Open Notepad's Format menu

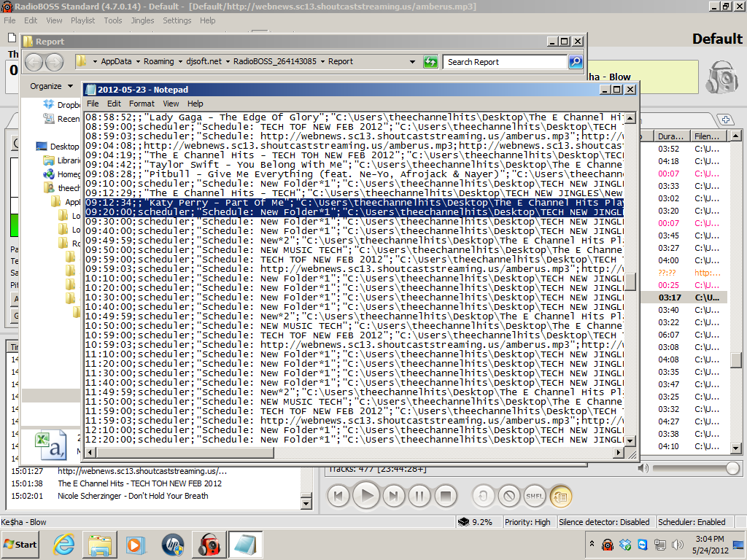click(x=142, y=104)
